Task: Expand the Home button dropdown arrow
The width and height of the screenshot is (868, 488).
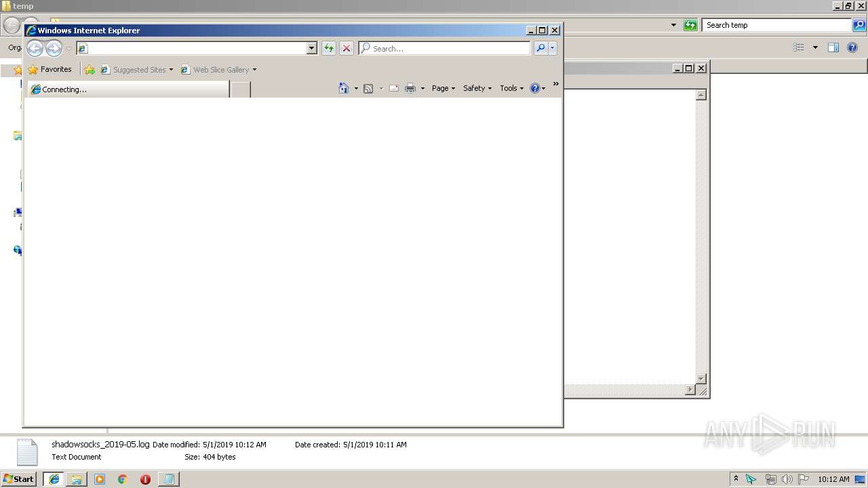Action: click(x=356, y=89)
